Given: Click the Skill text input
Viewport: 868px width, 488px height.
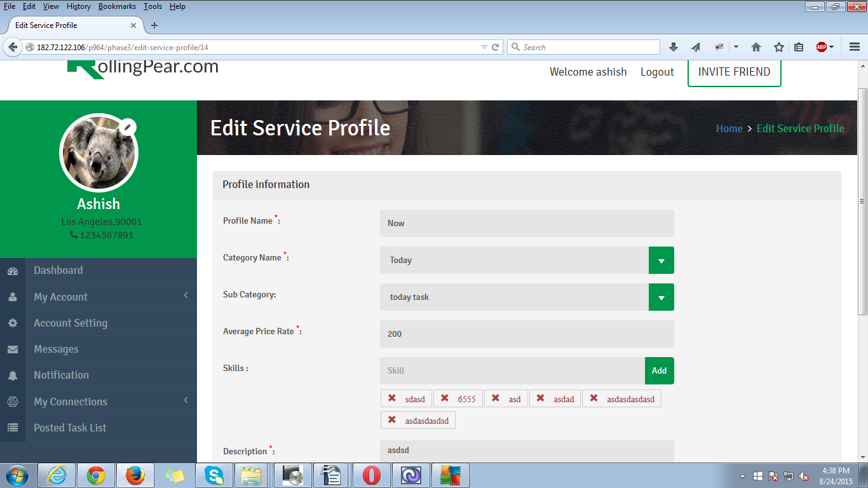Looking at the screenshot, I should click(512, 370).
